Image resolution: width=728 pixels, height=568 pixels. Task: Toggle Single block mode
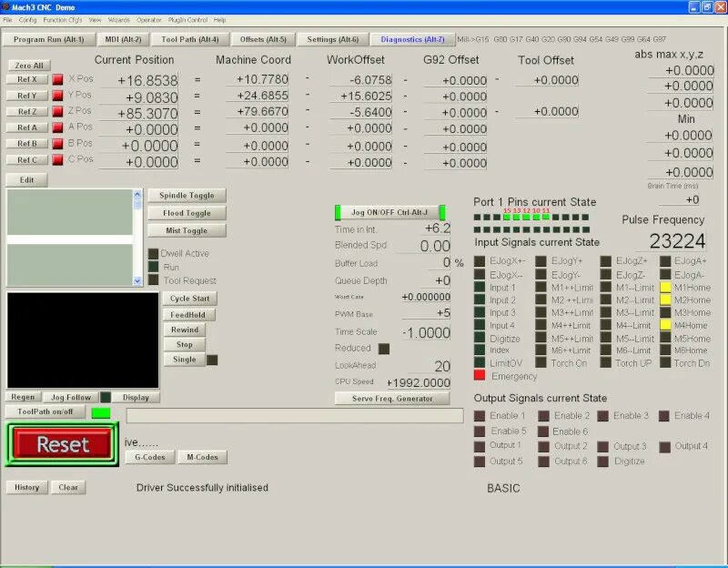[x=185, y=360]
